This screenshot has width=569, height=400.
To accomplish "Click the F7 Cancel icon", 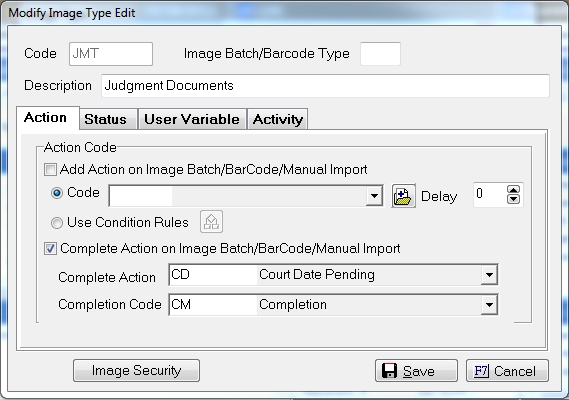I will 481,371.
